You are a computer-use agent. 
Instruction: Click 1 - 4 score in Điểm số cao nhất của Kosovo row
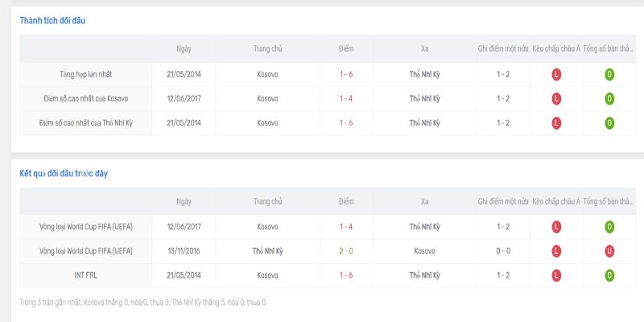click(346, 99)
